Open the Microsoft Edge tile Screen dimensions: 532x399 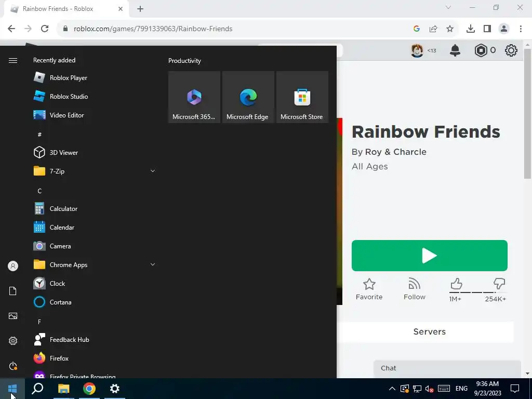pos(248,97)
